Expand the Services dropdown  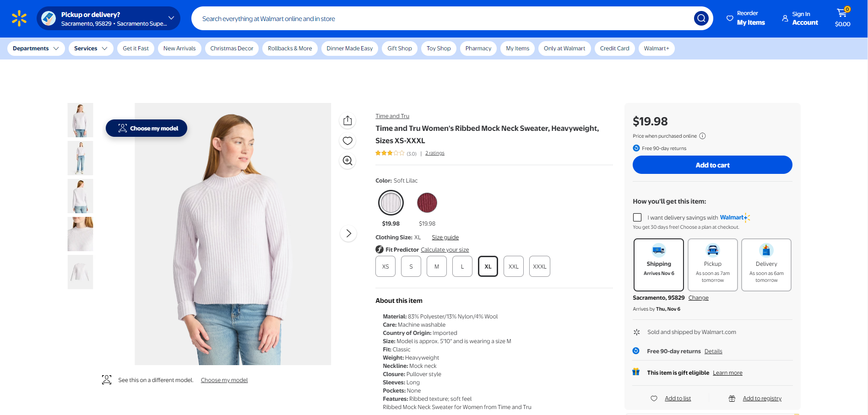[x=91, y=49]
